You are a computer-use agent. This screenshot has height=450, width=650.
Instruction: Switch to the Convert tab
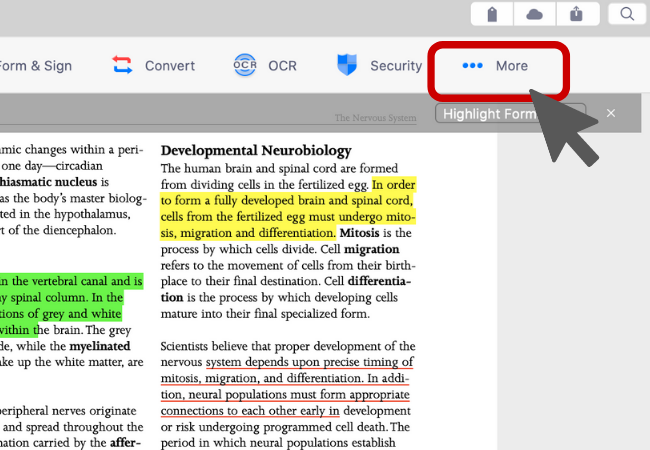(170, 66)
